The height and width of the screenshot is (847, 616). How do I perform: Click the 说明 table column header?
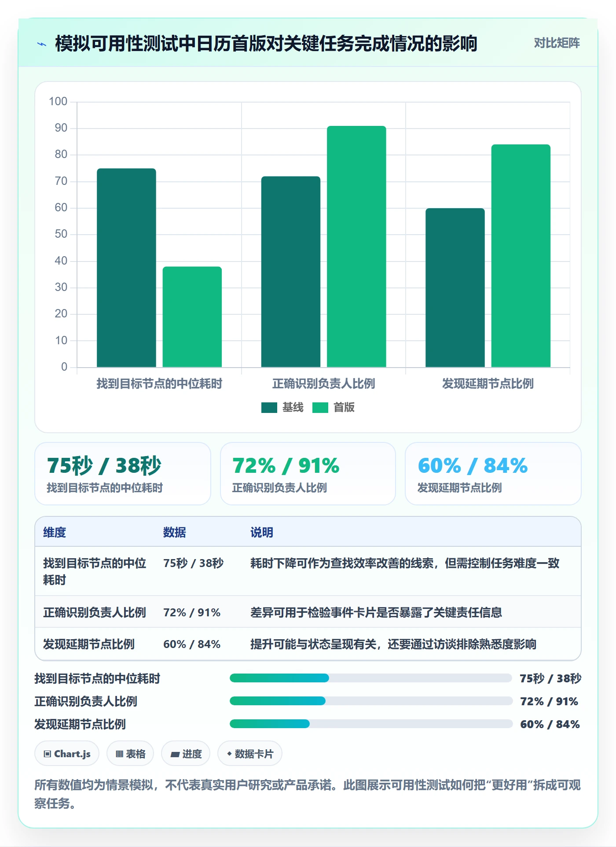[x=262, y=532]
